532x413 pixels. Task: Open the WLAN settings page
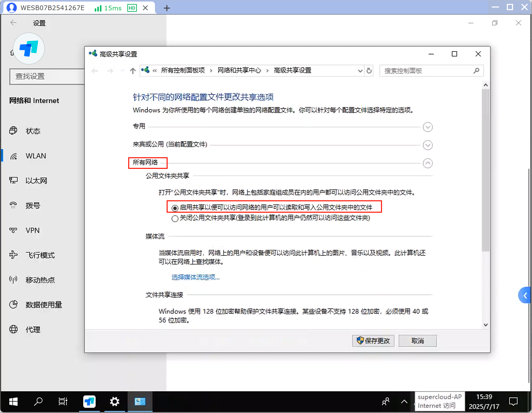tap(36, 156)
